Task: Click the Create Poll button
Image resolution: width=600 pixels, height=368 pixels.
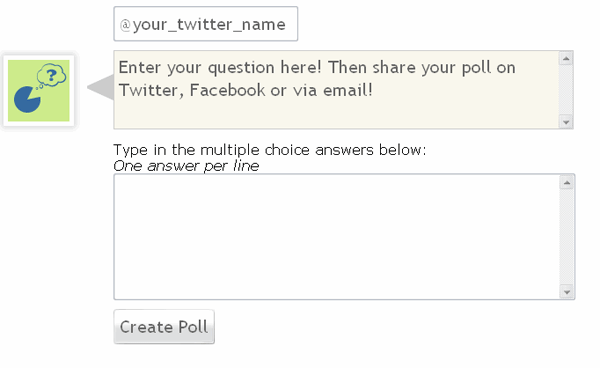Action: 164,327
